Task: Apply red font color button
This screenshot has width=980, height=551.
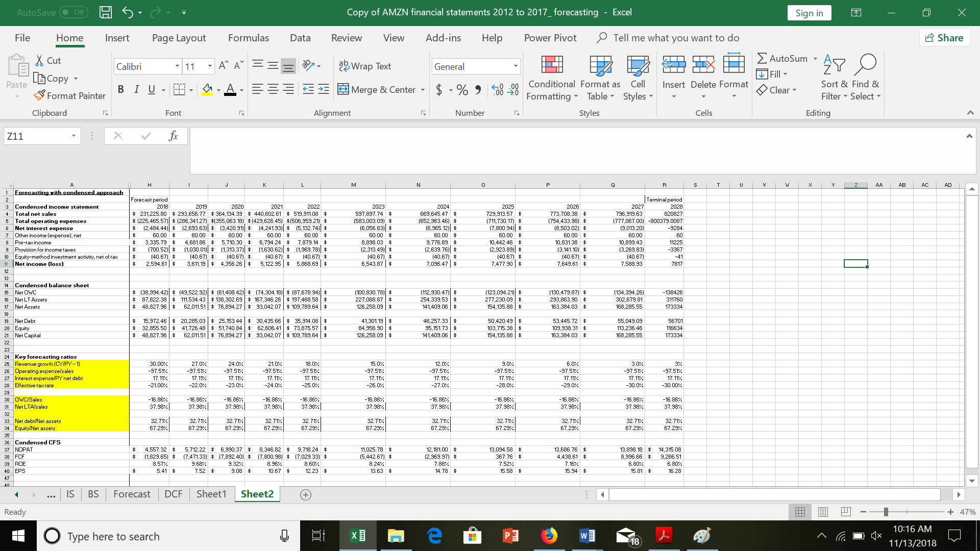Action: 230,90
